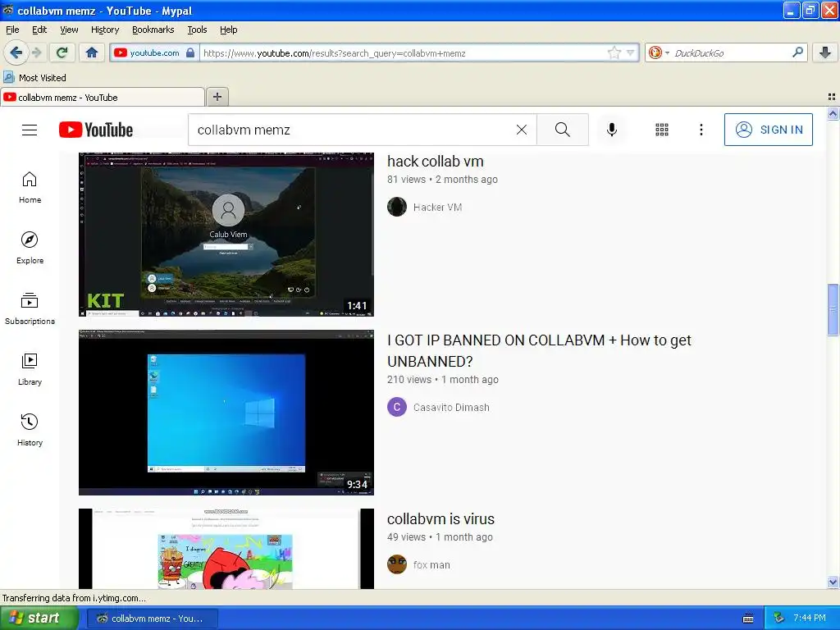Open Subscriptions in YouTube sidebar
This screenshot has width=840, height=630.
(30, 309)
